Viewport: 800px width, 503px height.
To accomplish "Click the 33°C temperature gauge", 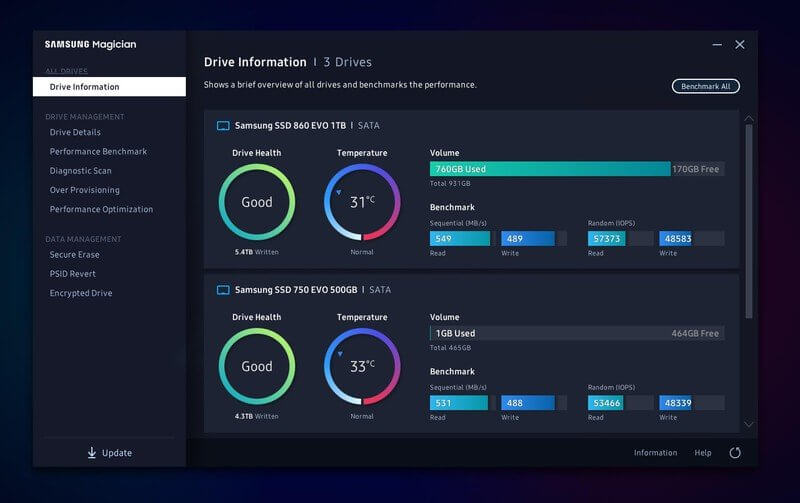I will click(x=362, y=366).
